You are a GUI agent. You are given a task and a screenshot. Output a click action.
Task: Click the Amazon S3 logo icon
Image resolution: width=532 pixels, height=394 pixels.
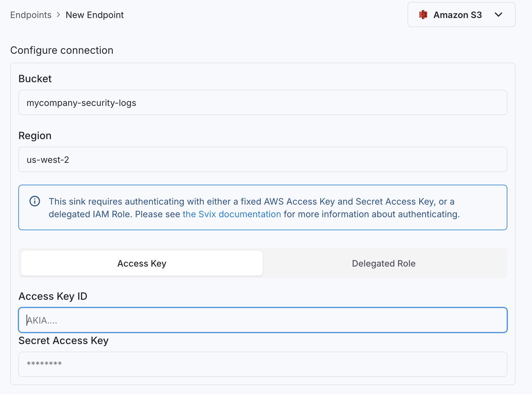tap(423, 15)
